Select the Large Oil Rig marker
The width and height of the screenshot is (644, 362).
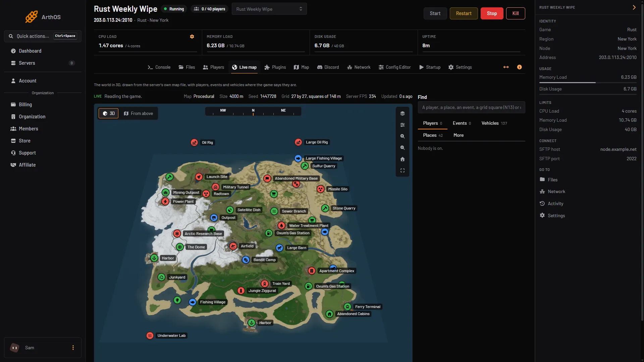tap(298, 142)
